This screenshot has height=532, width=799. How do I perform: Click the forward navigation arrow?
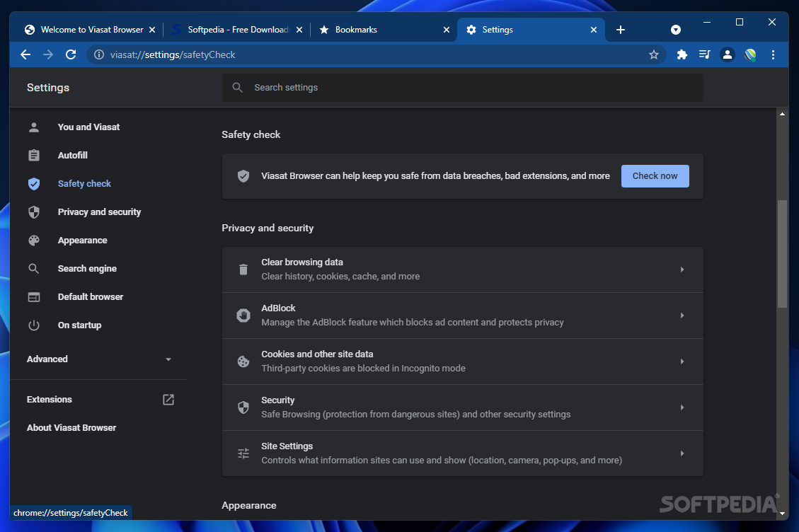click(48, 54)
